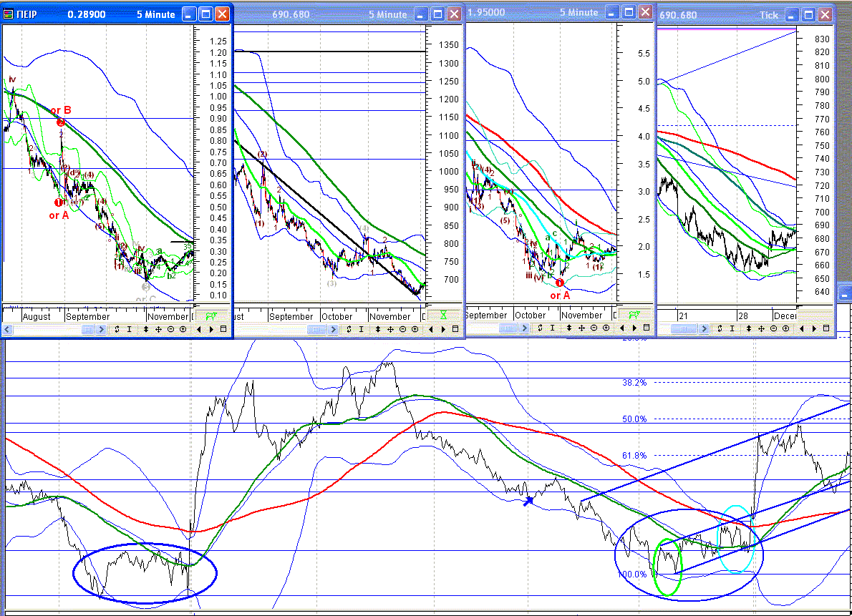This screenshot has width=852, height=616.
Task: Step forward in the ΠΕΙΡ chart
Action: [x=211, y=329]
